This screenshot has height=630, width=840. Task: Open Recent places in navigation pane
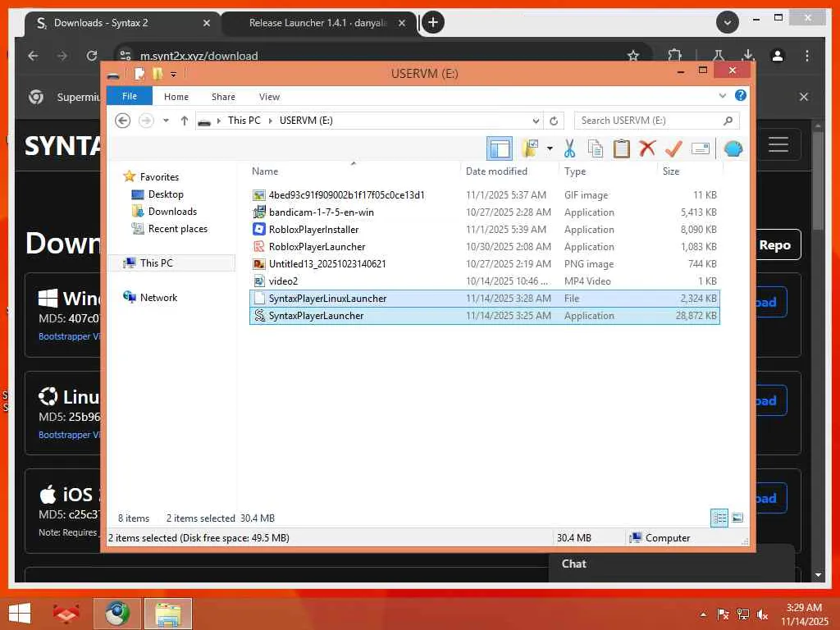(x=177, y=229)
